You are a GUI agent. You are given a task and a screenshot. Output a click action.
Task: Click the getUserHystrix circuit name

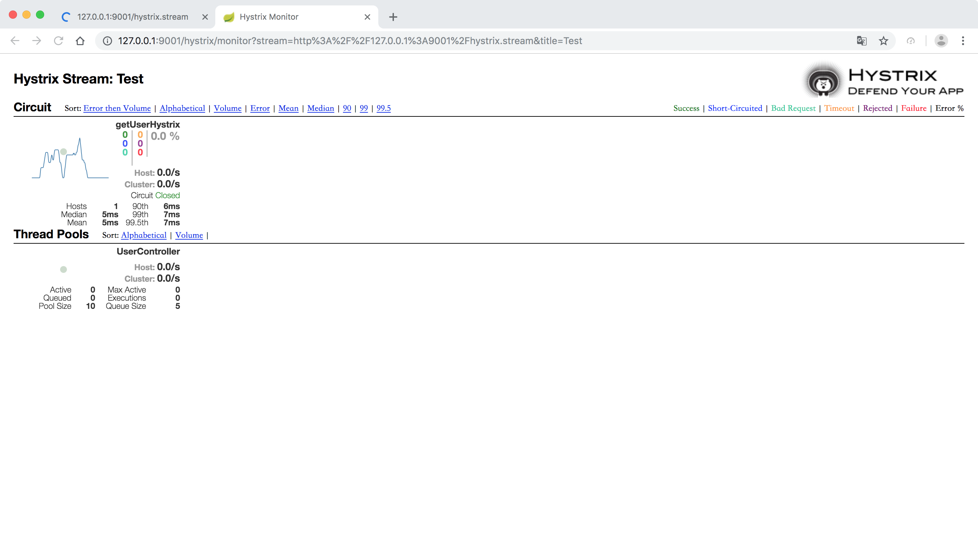coord(148,125)
